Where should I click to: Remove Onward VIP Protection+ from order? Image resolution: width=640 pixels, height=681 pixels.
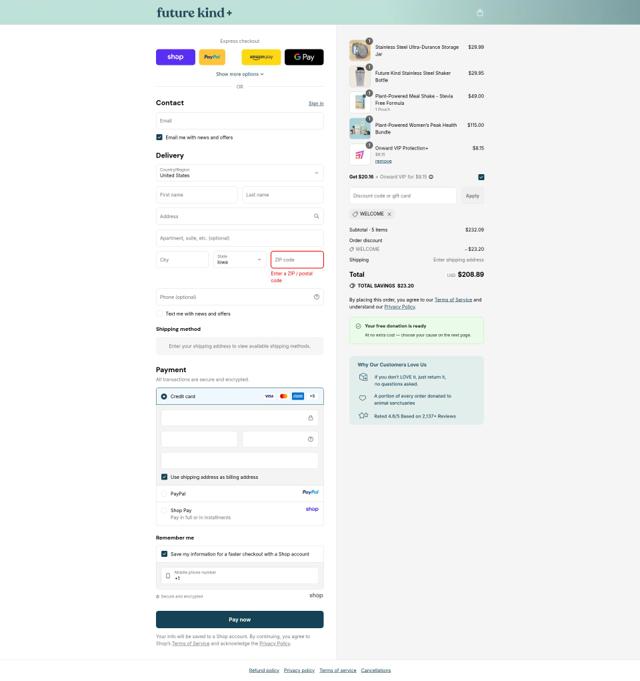pyautogui.click(x=383, y=161)
